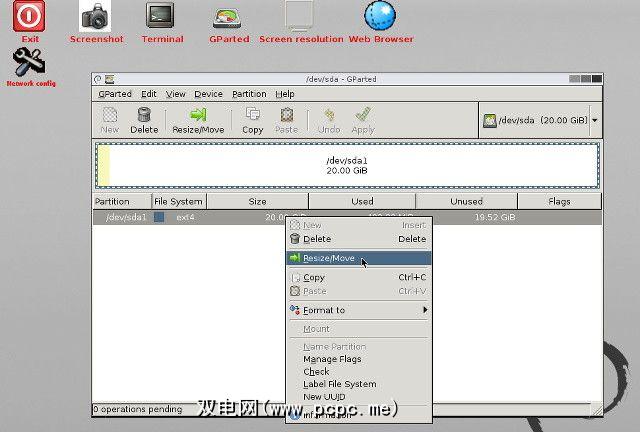This screenshot has height=432, width=640.
Task: Click the Undo toolbar icon
Action: (329, 120)
